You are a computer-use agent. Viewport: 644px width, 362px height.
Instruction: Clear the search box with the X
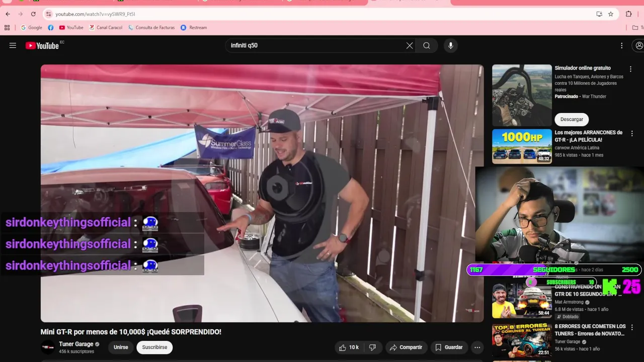410,46
